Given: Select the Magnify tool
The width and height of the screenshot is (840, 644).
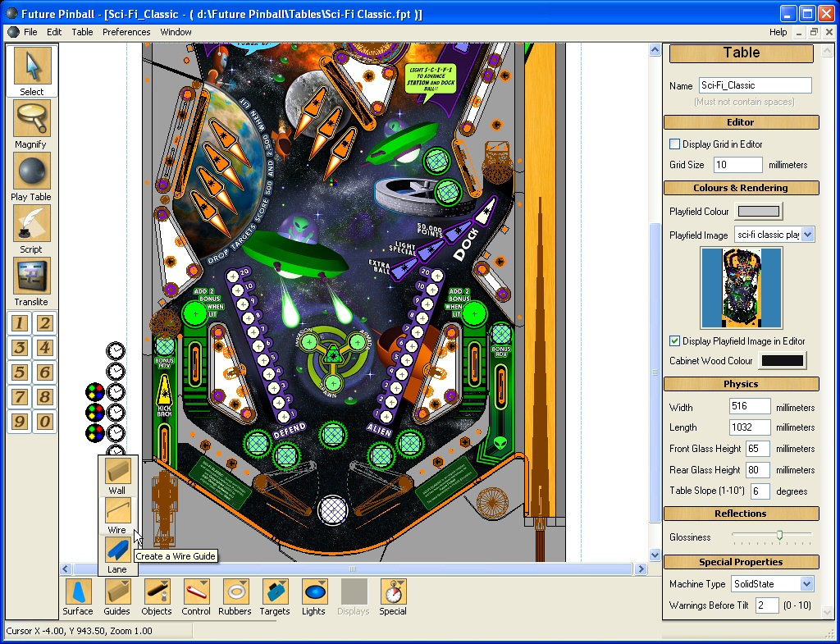Looking at the screenshot, I should click(32, 119).
